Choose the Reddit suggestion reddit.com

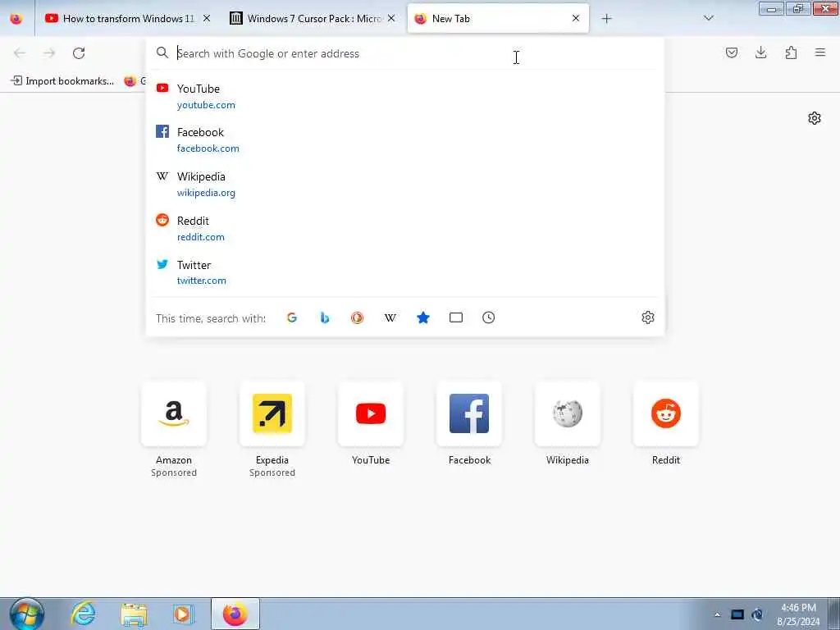click(x=404, y=228)
